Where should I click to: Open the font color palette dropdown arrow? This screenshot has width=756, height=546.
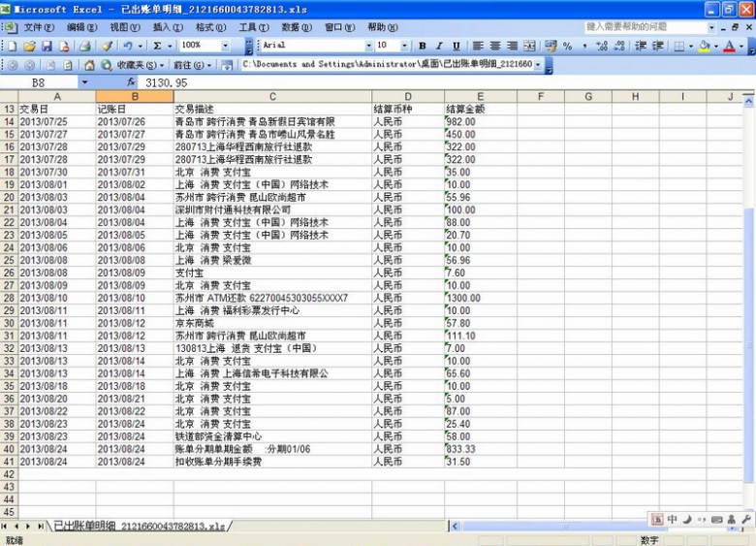coord(741,46)
